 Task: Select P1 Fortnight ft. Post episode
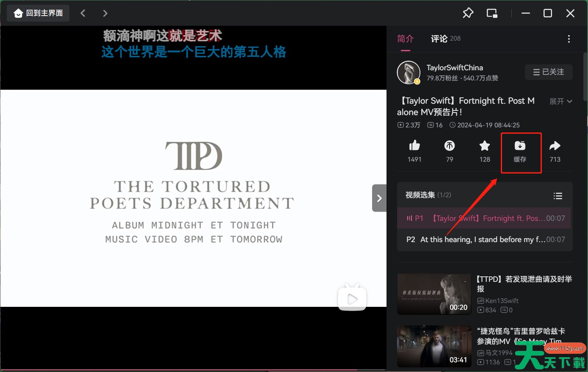[484, 218]
